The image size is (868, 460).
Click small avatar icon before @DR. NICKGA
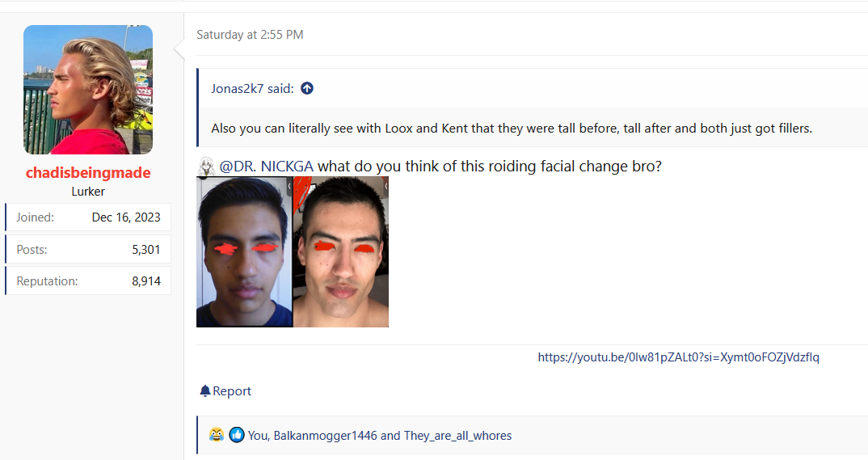(206, 167)
